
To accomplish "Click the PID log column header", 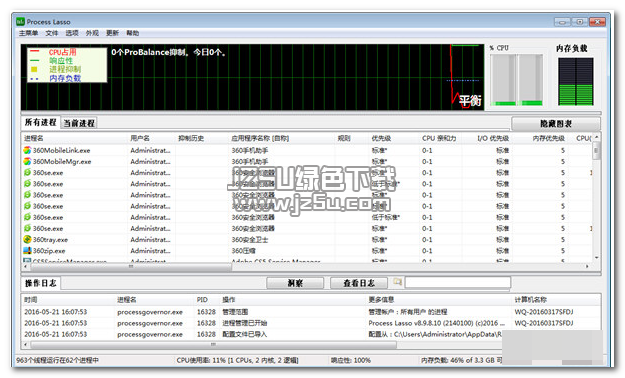I will coord(202,300).
